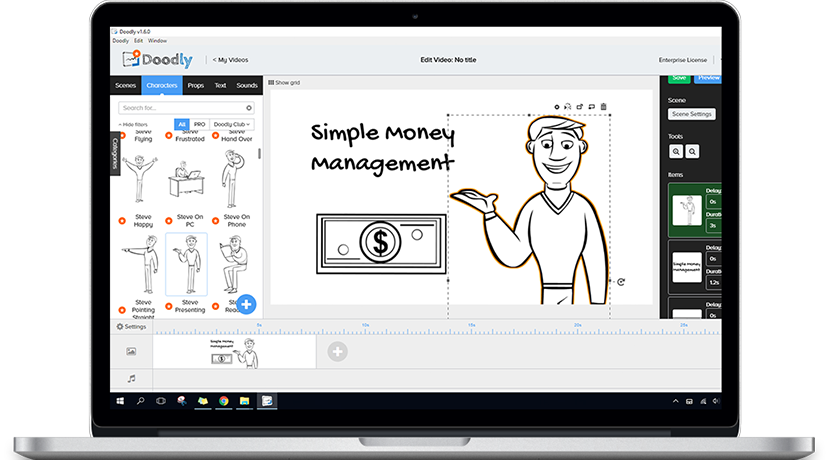Click the 10s mark on timeline ruler
The height and width of the screenshot is (460, 830).
pos(365,325)
